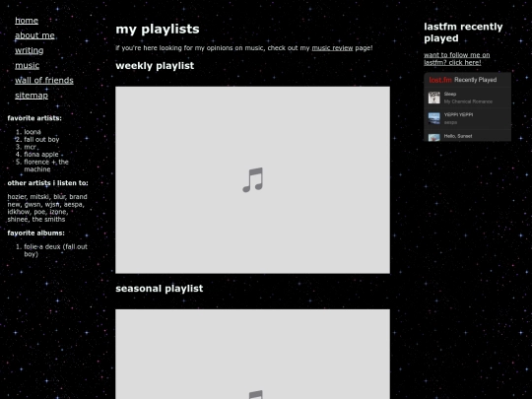Image resolution: width=532 pixels, height=399 pixels.
Task: Select the music navigation link
Action: (x=28, y=65)
